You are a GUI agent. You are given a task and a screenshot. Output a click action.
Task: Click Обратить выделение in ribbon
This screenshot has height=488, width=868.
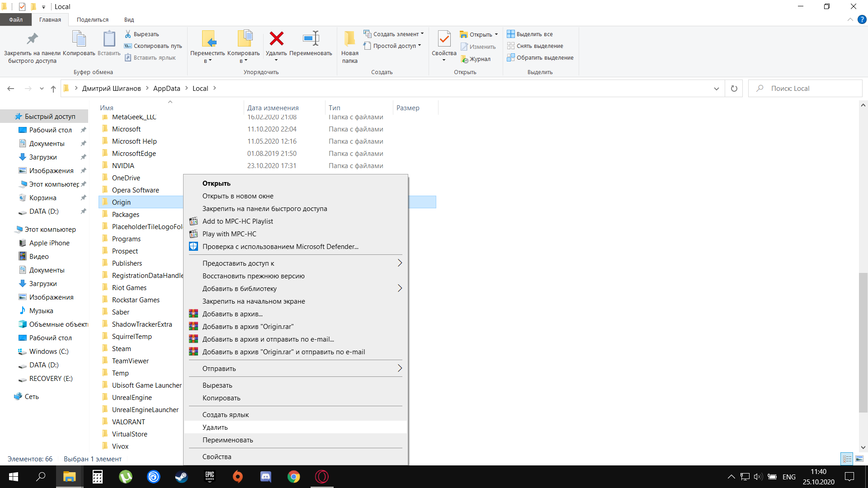(x=540, y=57)
